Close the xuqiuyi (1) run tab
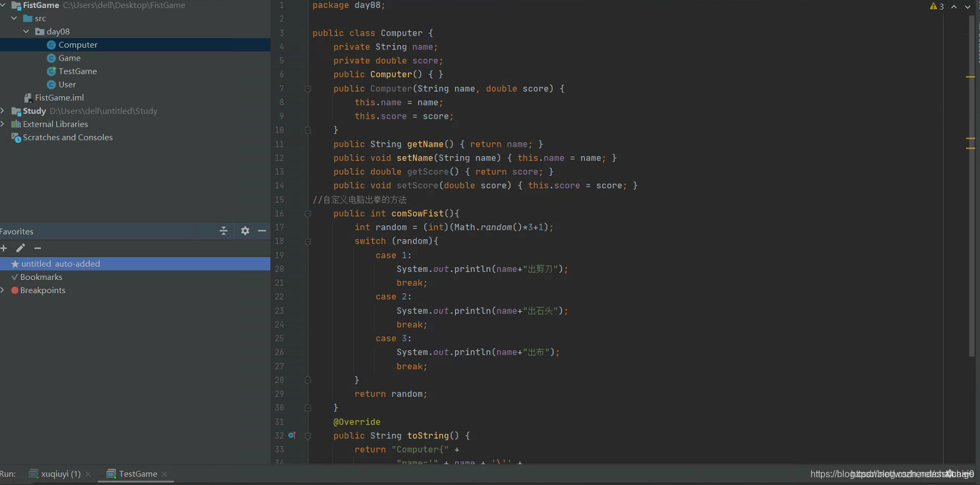The height and width of the screenshot is (485, 980). pos(88,474)
